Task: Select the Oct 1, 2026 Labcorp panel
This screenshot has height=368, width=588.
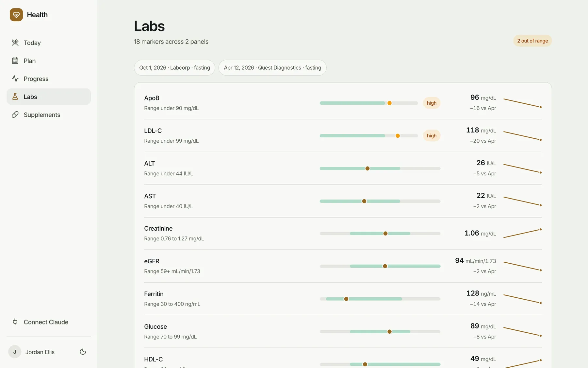Action: coord(174,68)
